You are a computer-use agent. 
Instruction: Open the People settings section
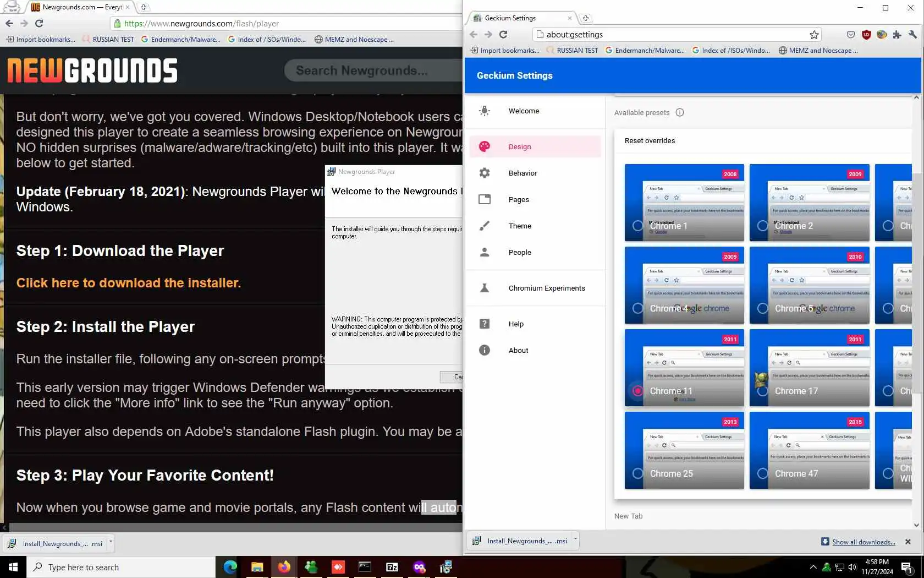coord(535,252)
